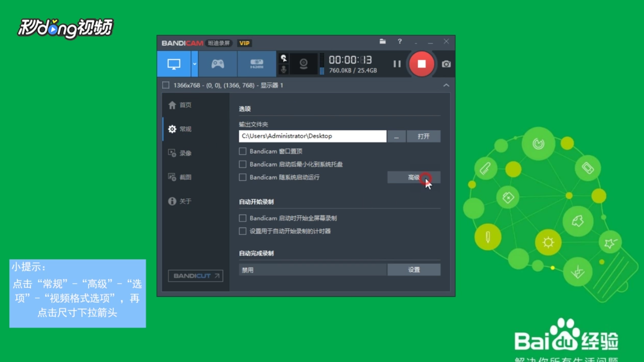
Task: Enable 设置用于自动开始录制的计时器 checkbox
Action: coord(243,231)
